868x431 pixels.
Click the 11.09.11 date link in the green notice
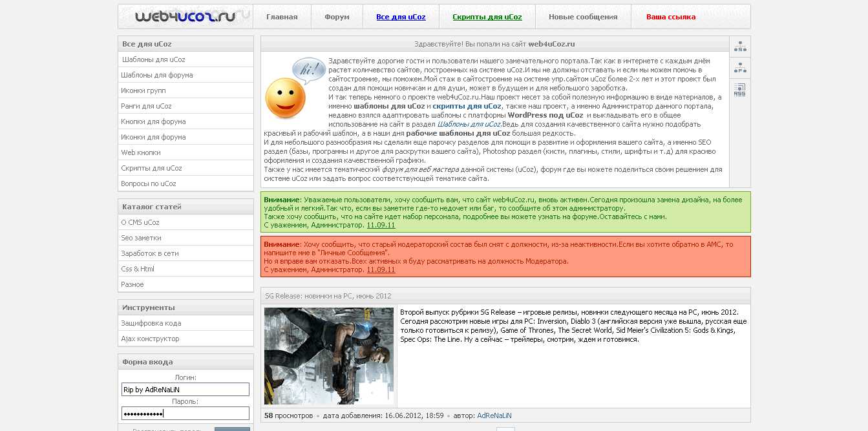click(379, 226)
